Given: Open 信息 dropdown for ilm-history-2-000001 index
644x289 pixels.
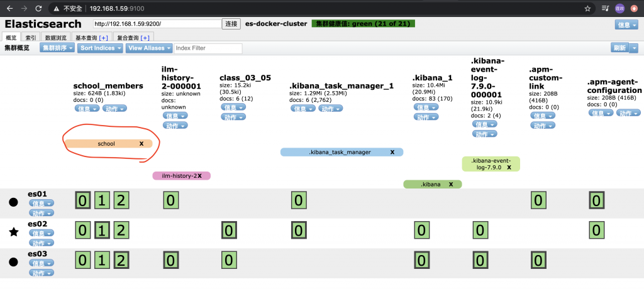Looking at the screenshot, I should [175, 116].
